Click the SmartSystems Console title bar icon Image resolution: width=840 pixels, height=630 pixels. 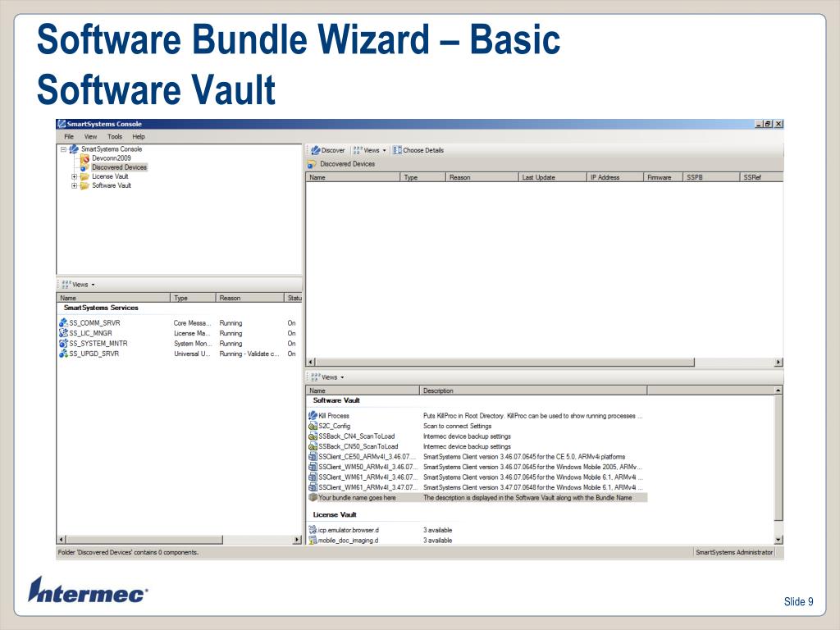click(62, 124)
